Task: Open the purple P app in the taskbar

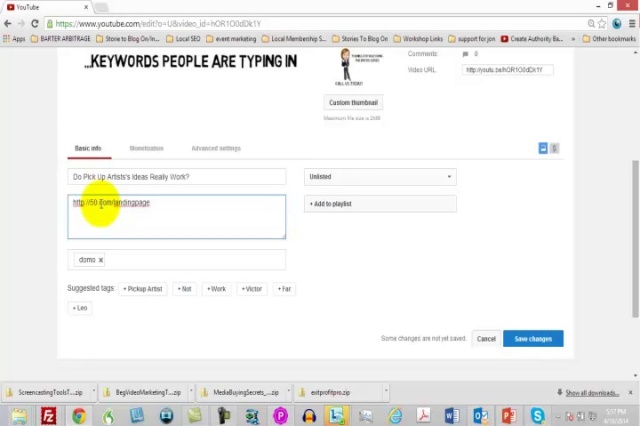Action: [x=280, y=416]
